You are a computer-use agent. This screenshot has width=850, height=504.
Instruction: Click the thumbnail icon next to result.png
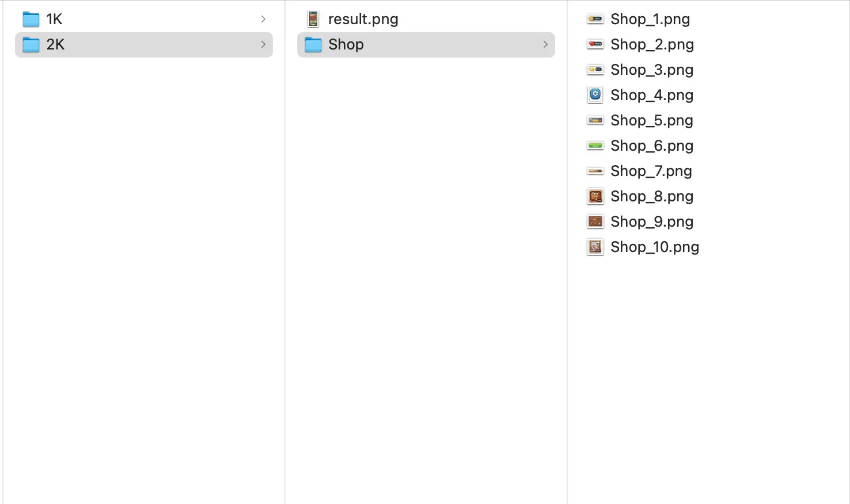(313, 19)
